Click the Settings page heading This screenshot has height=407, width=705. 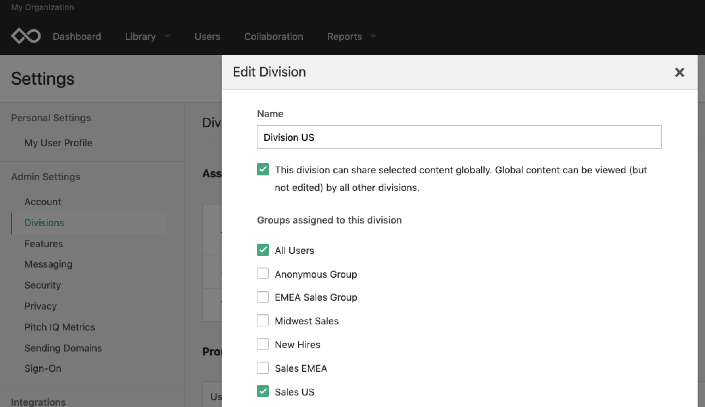43,79
